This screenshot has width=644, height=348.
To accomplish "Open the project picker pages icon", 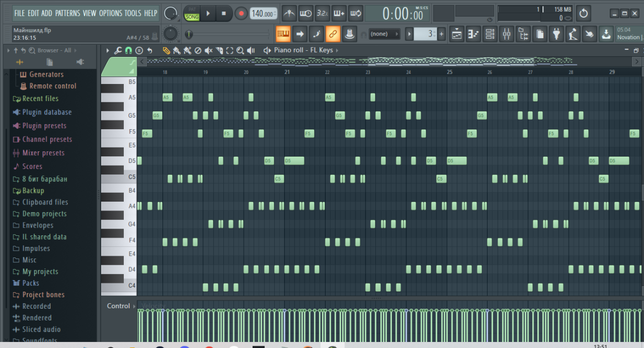I will click(x=540, y=34).
